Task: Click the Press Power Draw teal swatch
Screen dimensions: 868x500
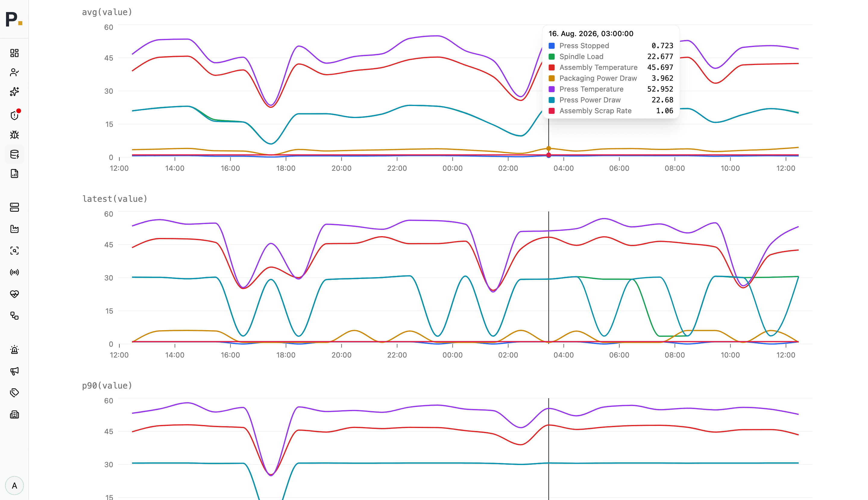Action: (x=552, y=100)
